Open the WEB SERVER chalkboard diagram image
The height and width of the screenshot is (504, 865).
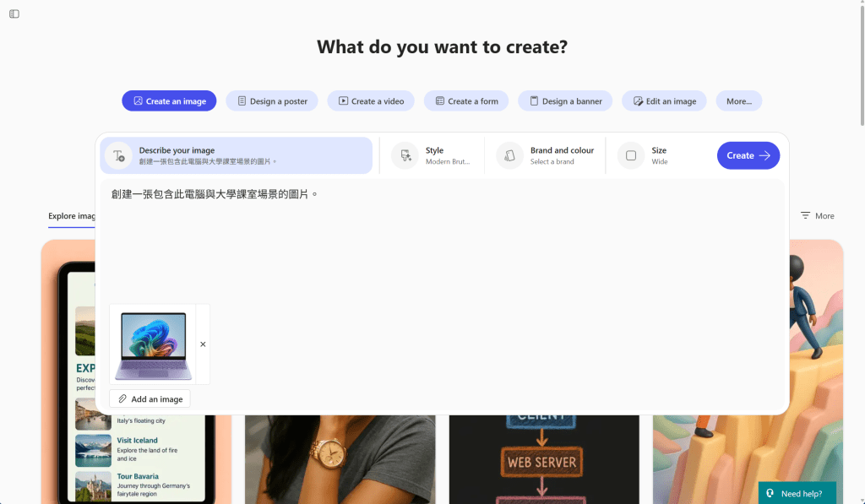(544, 459)
